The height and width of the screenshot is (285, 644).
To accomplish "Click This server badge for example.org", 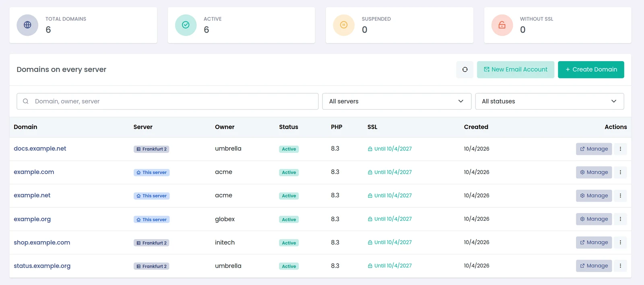I will coord(151,219).
